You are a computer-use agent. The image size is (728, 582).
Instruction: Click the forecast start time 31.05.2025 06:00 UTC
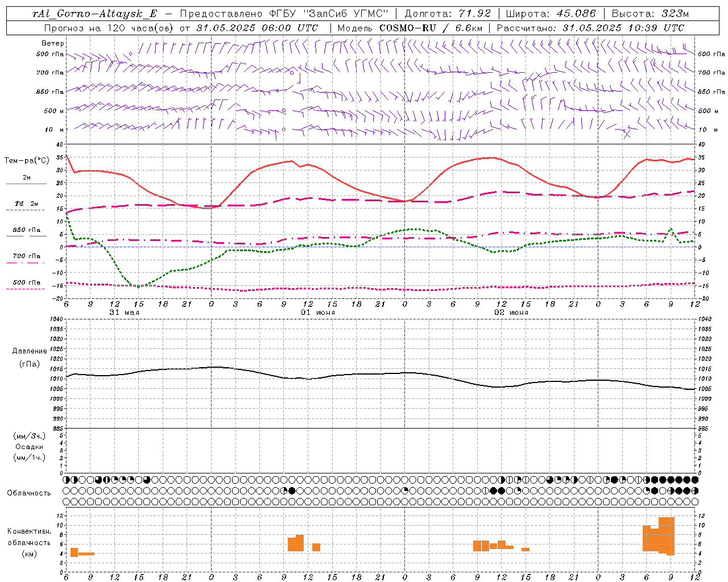[x=257, y=28]
